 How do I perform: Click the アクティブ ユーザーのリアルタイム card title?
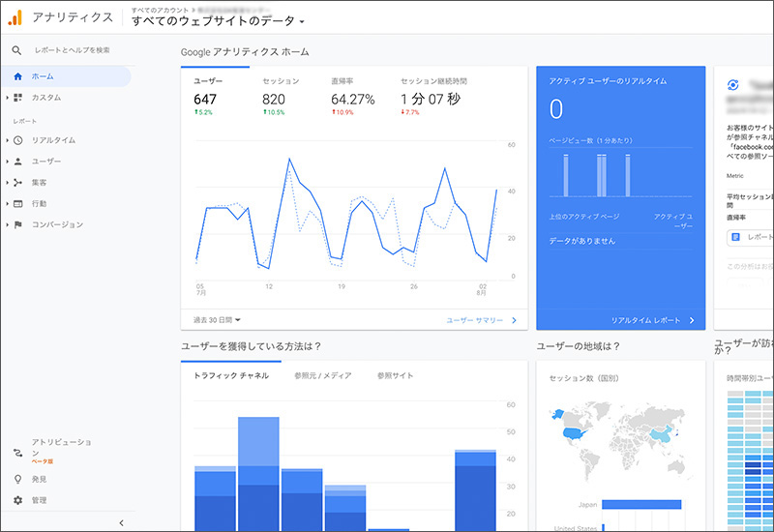pos(608,81)
